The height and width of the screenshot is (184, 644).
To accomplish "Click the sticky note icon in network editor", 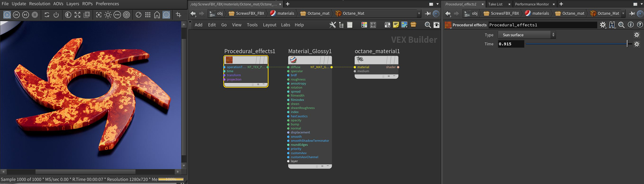I will (396, 25).
